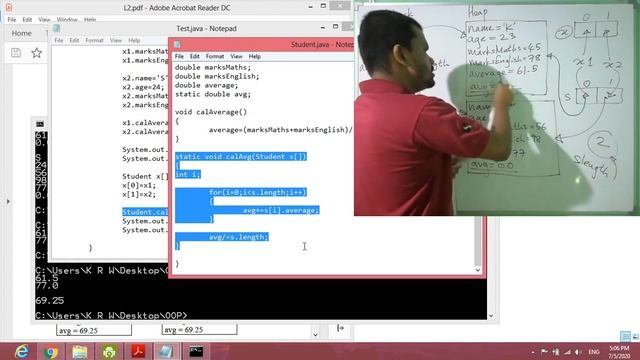The width and height of the screenshot is (640, 360).
Task: Click 'x[0]=x1;' in Test.java
Action: (x=139, y=185)
